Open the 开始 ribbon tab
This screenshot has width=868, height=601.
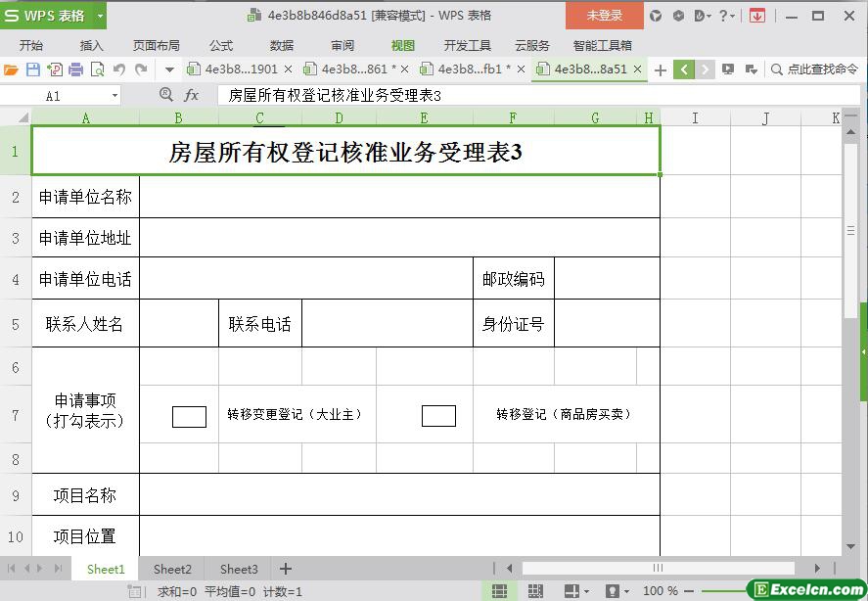pyautogui.click(x=31, y=45)
